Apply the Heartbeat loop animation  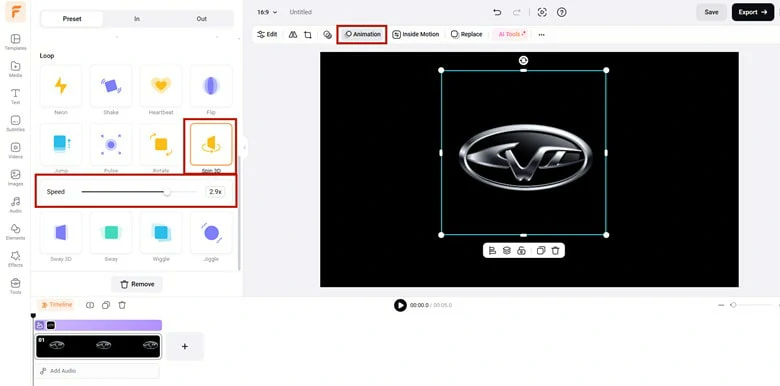(x=161, y=86)
